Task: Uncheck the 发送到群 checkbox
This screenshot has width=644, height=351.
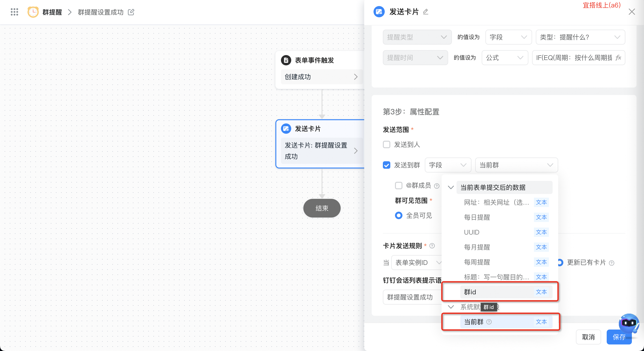Action: (x=387, y=165)
